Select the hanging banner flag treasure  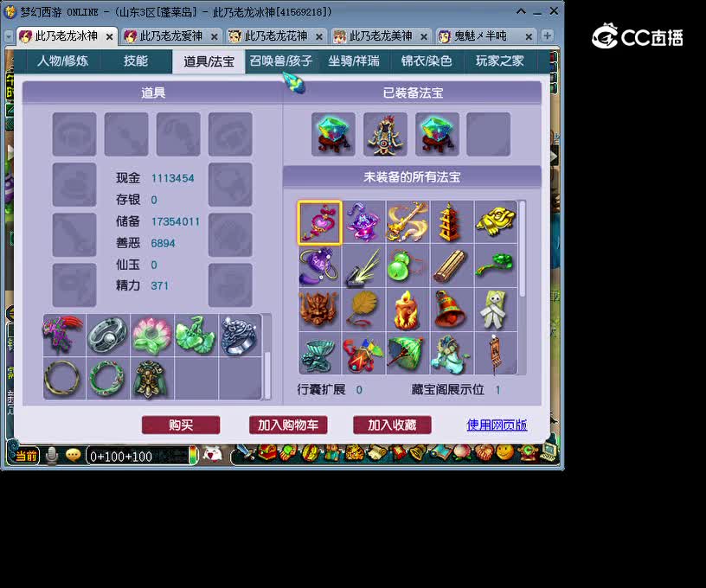point(495,354)
